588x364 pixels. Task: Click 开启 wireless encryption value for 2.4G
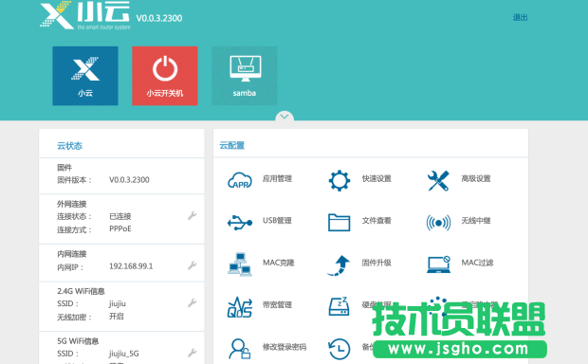click(x=117, y=317)
